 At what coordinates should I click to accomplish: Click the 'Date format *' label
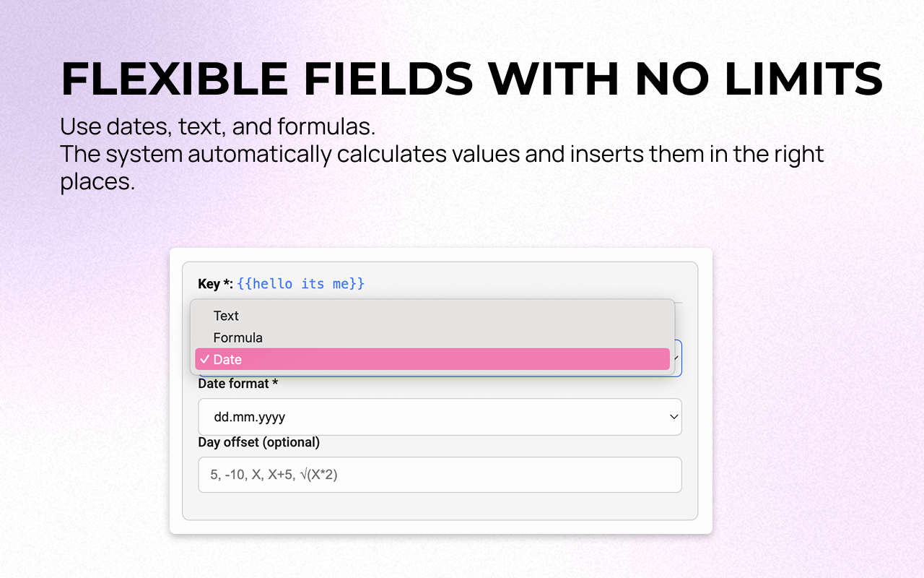pos(238,384)
